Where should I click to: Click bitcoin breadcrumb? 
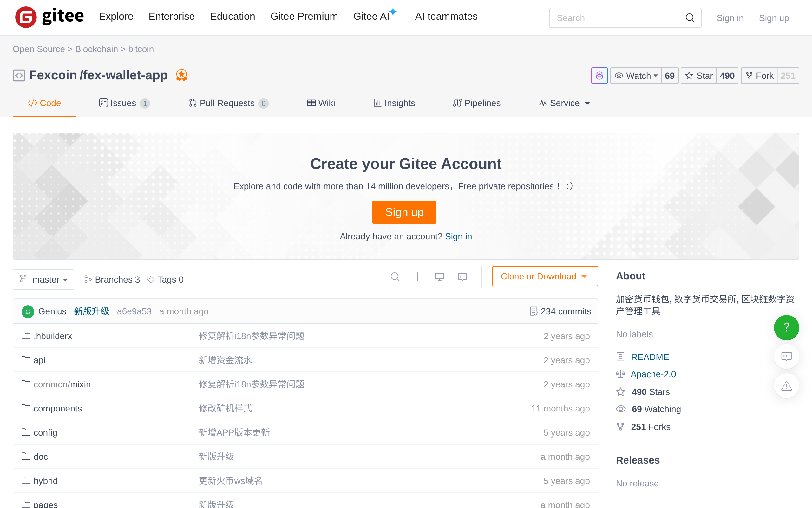[x=141, y=49]
